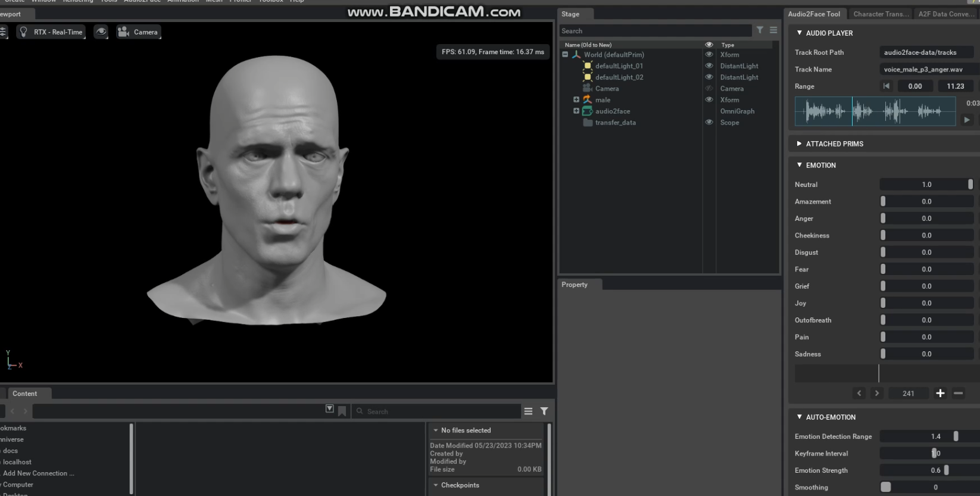Open the RTX - Real-Time renderer dropdown
This screenshot has width=980, height=496.
[52, 32]
